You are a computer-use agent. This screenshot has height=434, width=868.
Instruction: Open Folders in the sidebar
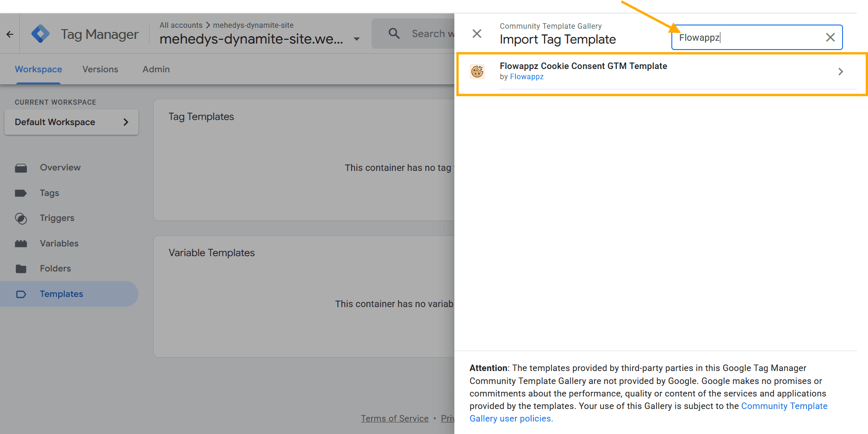(x=56, y=269)
